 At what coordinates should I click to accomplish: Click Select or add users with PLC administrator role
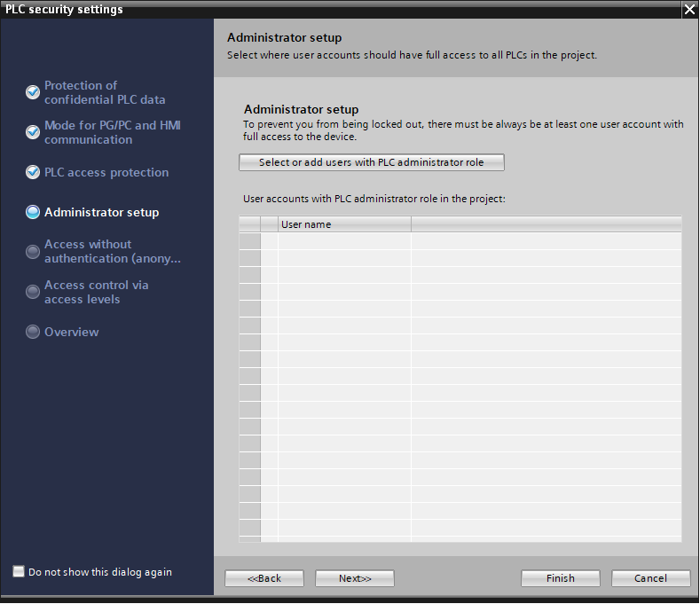tap(371, 162)
